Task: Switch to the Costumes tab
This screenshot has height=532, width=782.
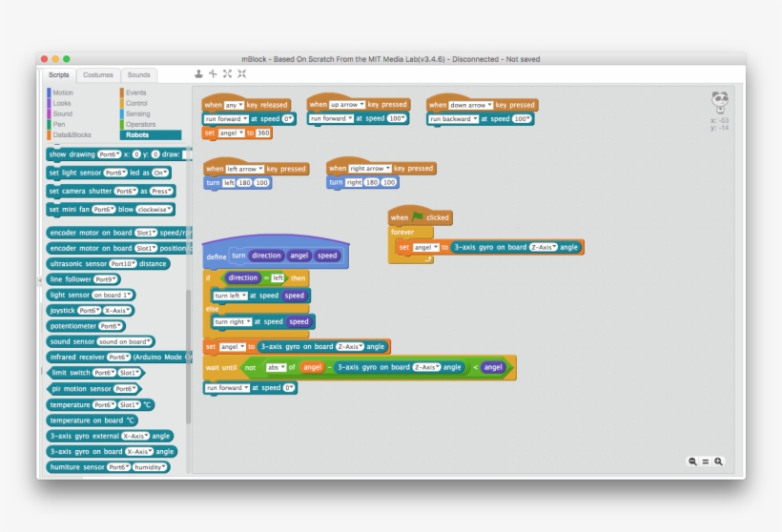Action: 97,75
